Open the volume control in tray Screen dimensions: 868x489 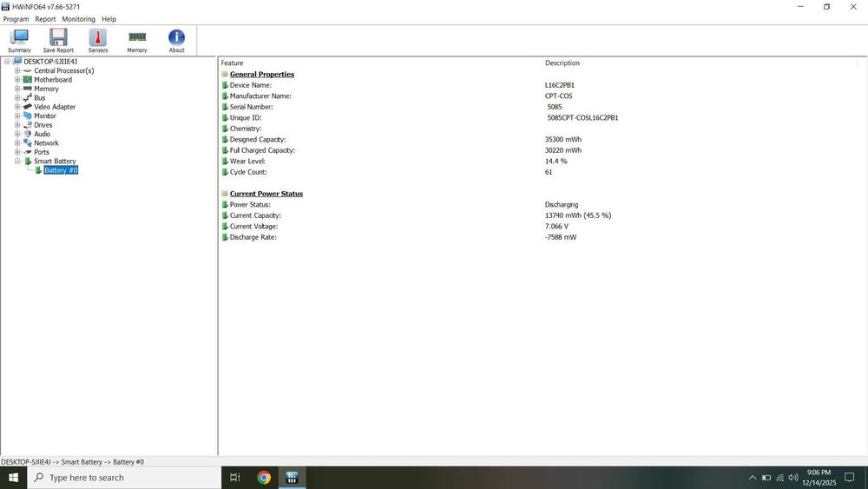pos(793,478)
